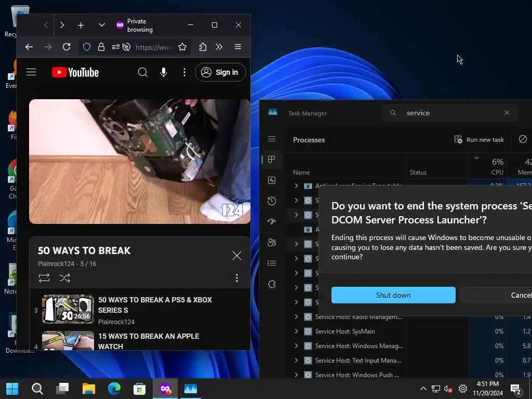This screenshot has width=532, height=399.
Task: Open 15 Ways to Break an Apple Watch
Action: tap(140, 340)
